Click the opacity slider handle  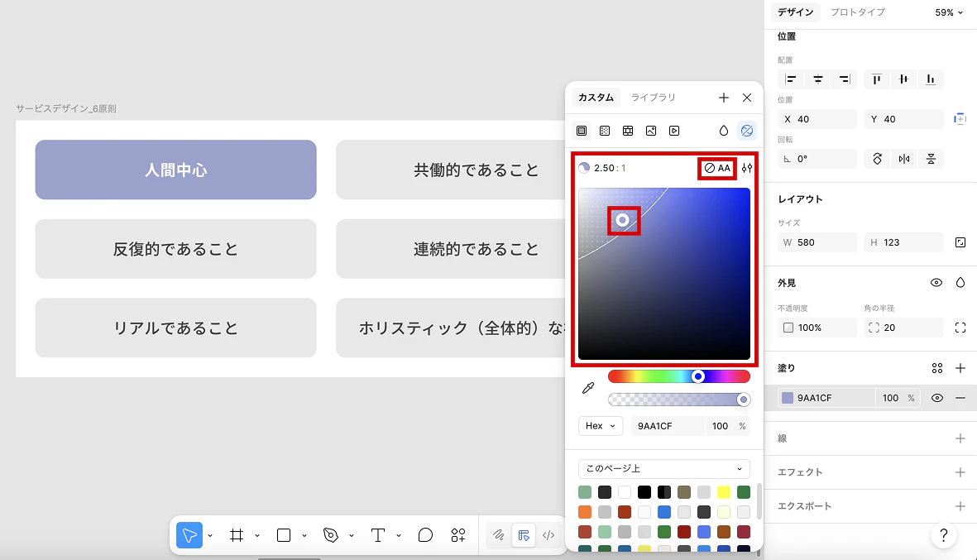click(743, 400)
